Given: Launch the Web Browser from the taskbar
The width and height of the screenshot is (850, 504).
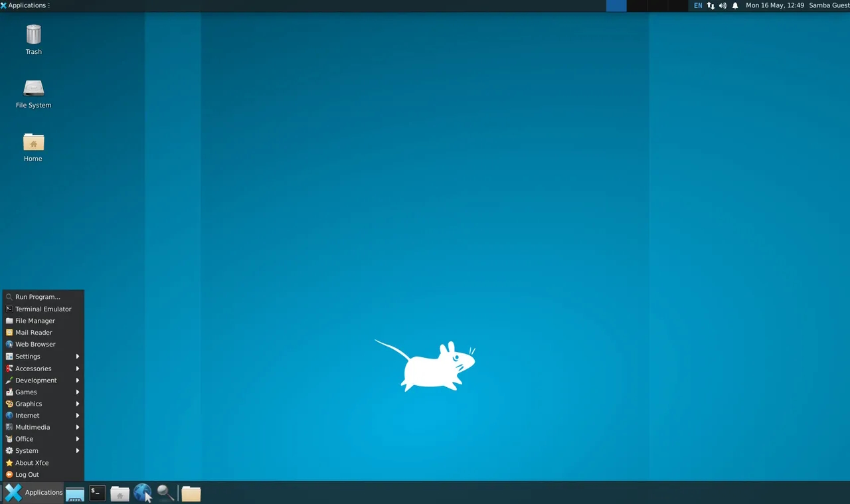Looking at the screenshot, I should pos(142,493).
